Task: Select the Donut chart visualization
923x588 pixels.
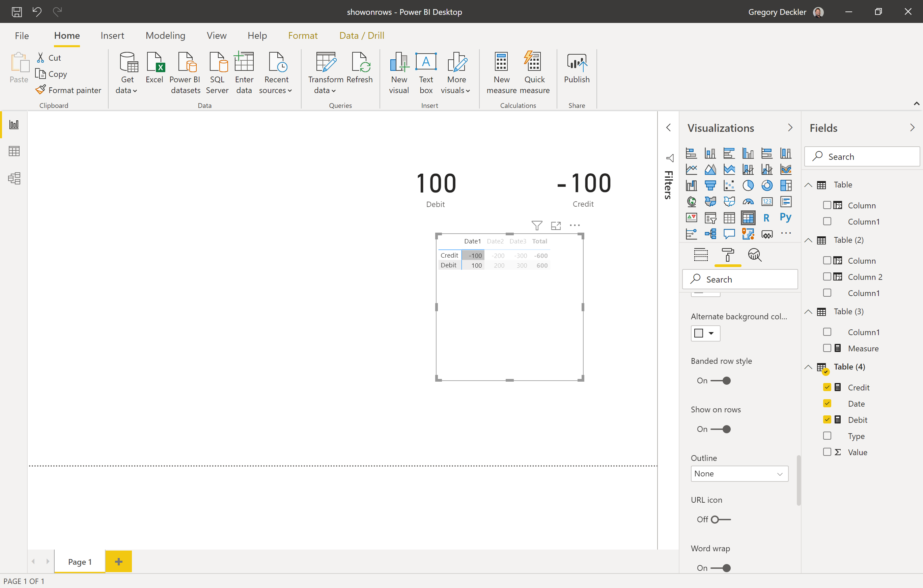Action: (766, 186)
